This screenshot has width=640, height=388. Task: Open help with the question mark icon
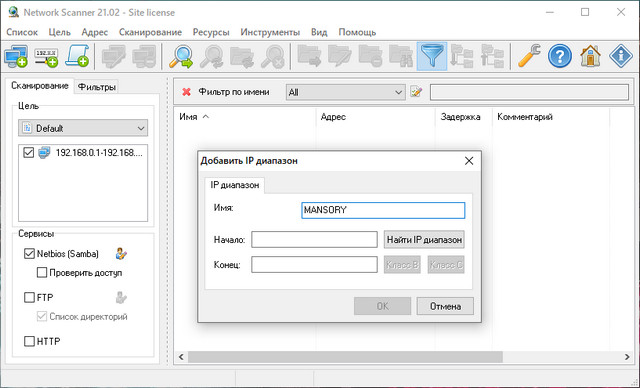click(560, 56)
